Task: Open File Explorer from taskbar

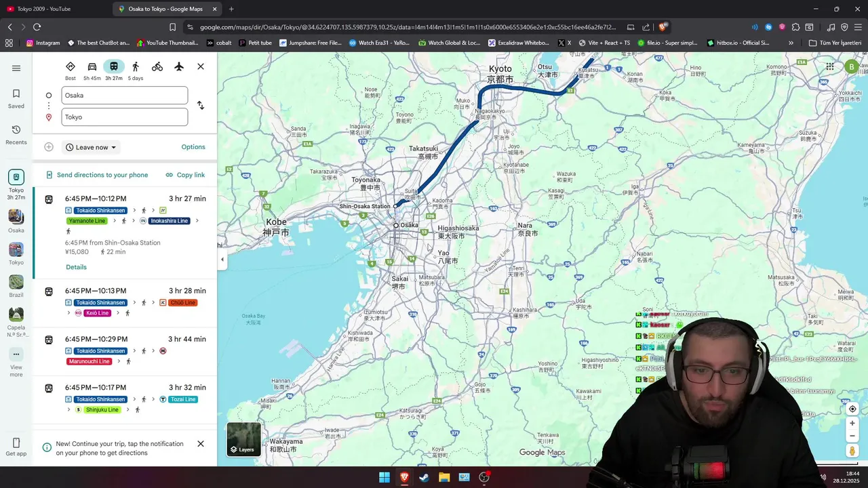Action: pyautogui.click(x=444, y=477)
